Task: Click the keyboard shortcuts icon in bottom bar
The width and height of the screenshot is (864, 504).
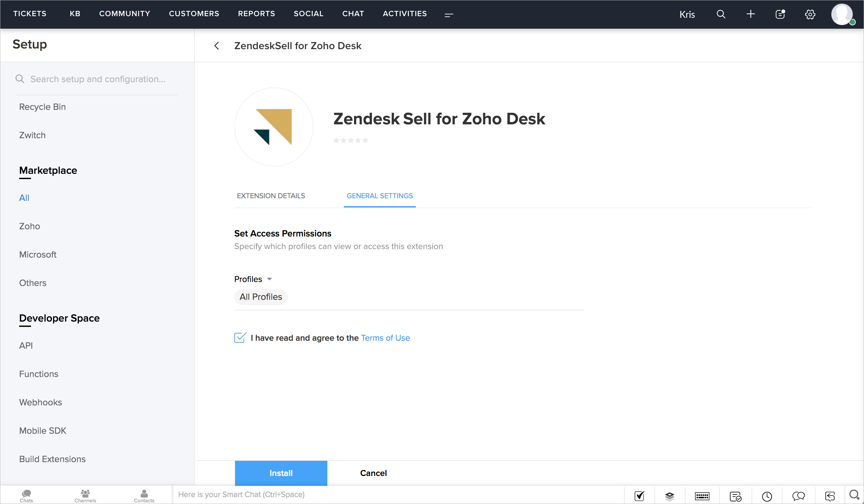Action: coord(702,496)
